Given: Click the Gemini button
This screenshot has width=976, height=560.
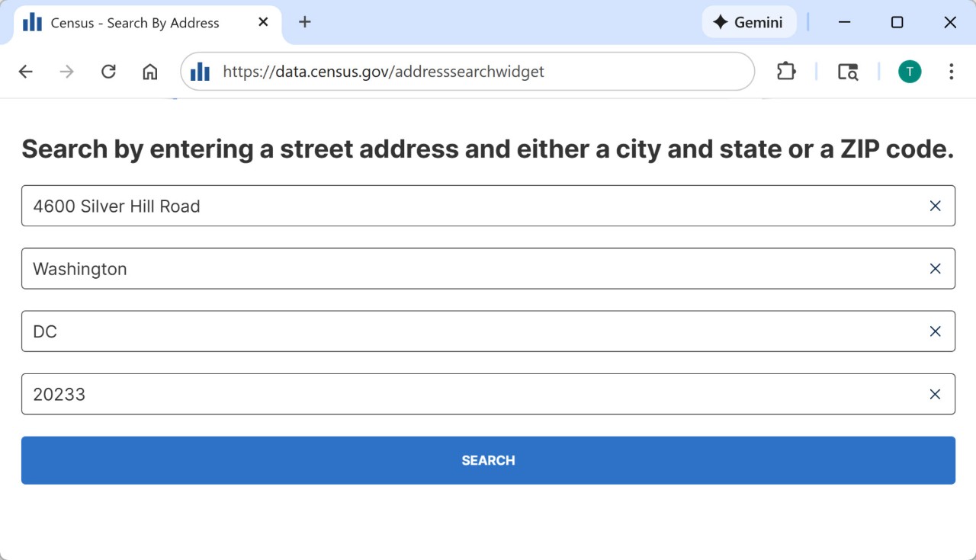Looking at the screenshot, I should point(748,22).
